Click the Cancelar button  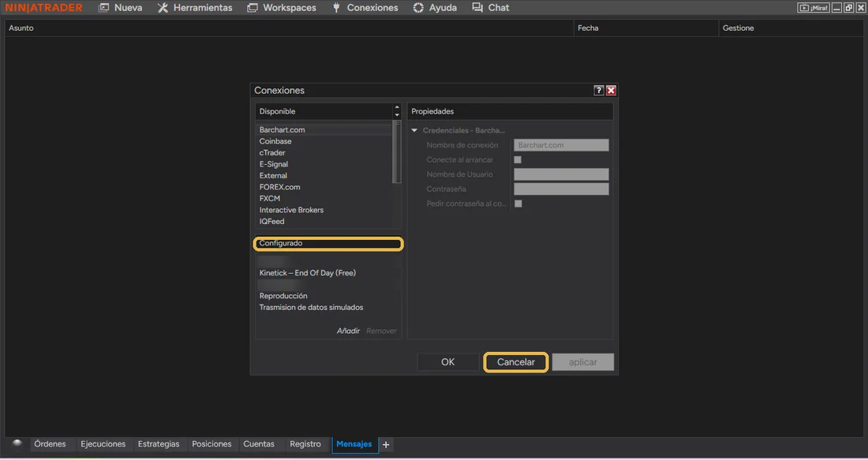click(x=516, y=362)
